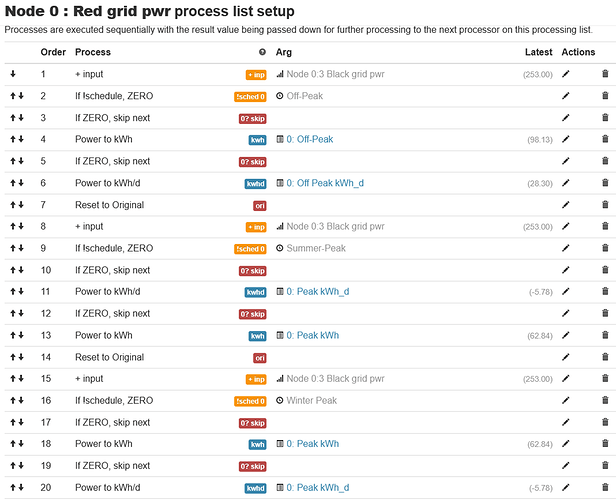This screenshot has height=500, width=616.
Task: Open the 0: Off-Peak feed link
Action: point(310,139)
